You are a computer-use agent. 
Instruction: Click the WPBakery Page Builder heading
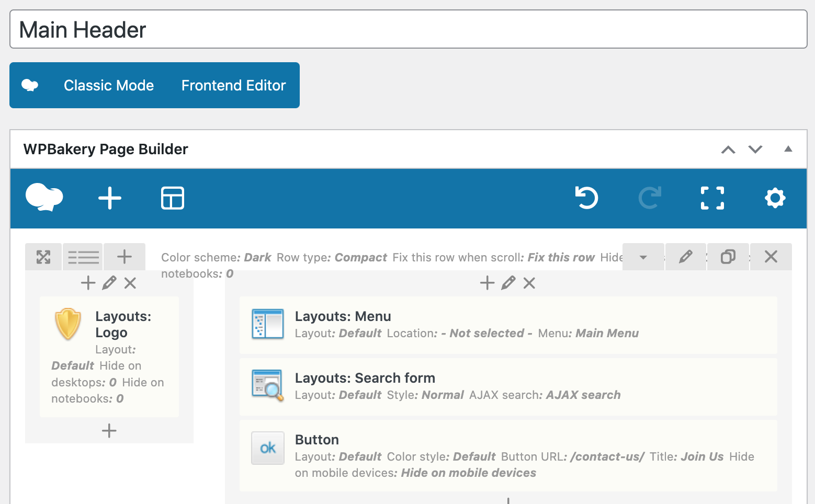106,149
